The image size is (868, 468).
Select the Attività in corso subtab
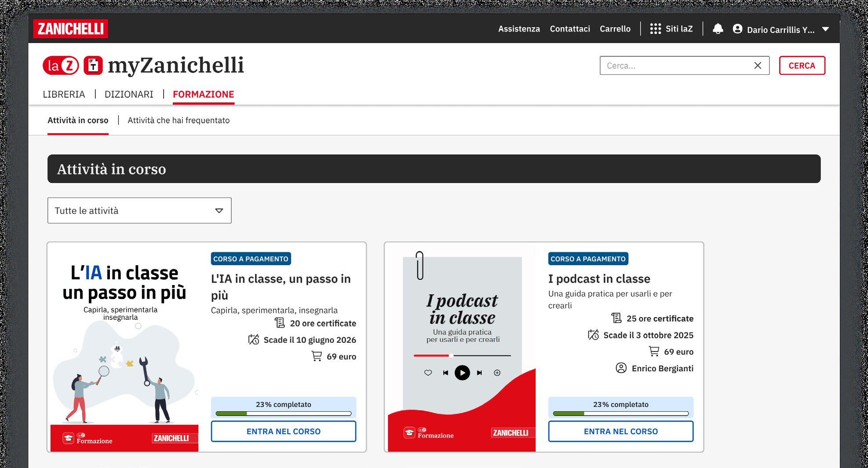point(78,120)
